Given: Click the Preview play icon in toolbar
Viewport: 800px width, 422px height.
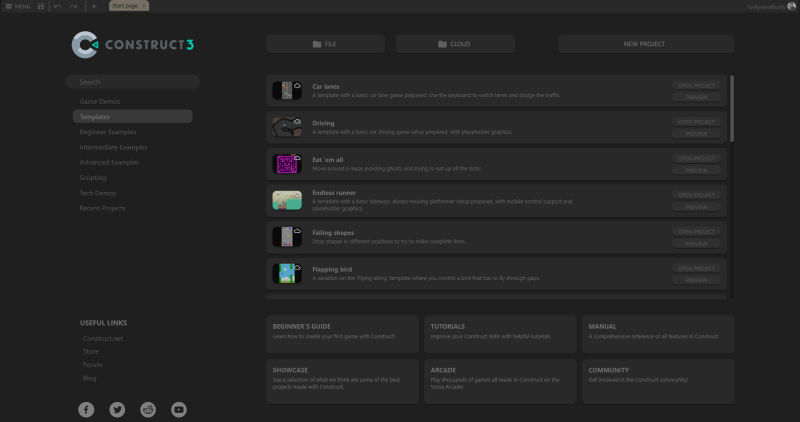Looking at the screenshot, I should (94, 6).
